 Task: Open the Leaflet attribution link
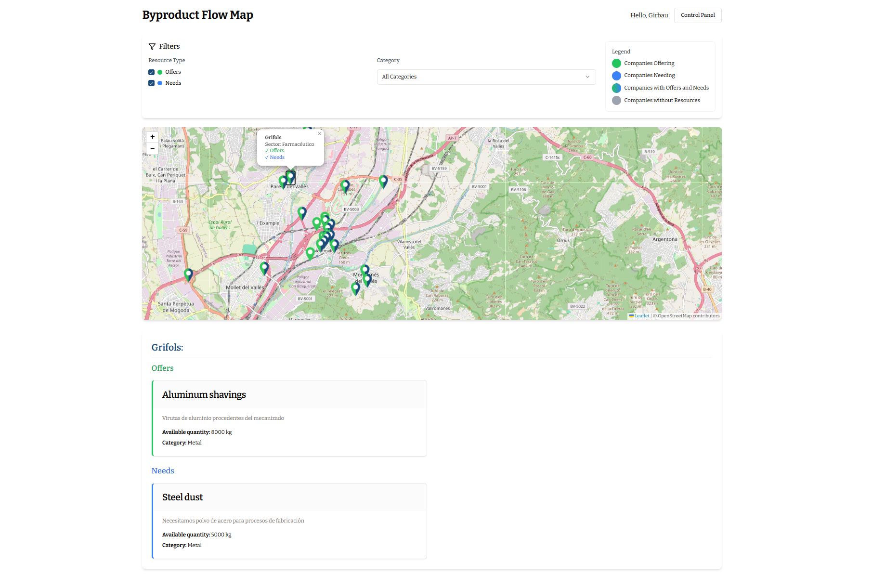641,316
